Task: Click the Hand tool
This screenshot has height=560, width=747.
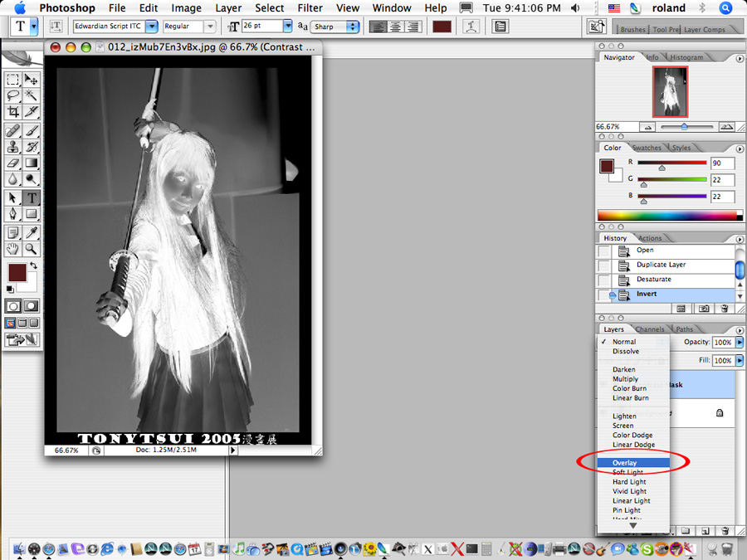Action: pyautogui.click(x=13, y=248)
